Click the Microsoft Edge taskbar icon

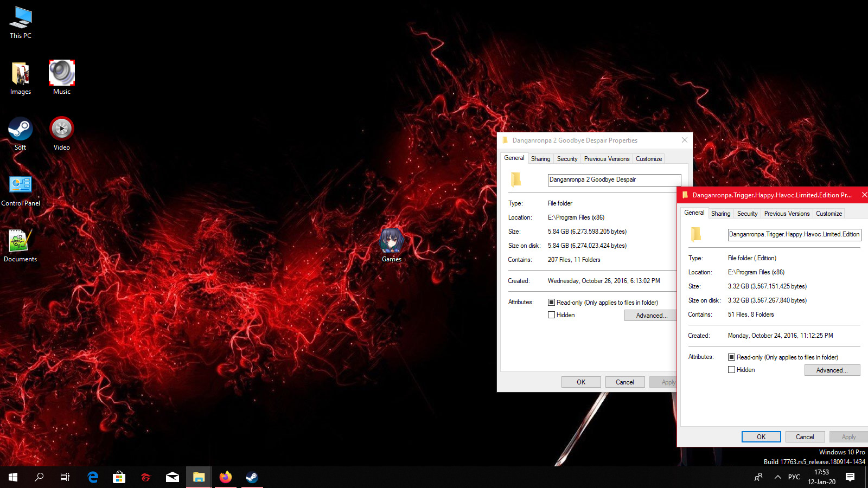pyautogui.click(x=93, y=477)
